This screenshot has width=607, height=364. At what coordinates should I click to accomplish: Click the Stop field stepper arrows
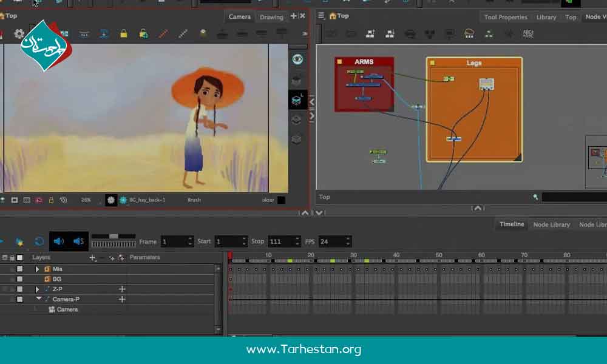point(297,241)
